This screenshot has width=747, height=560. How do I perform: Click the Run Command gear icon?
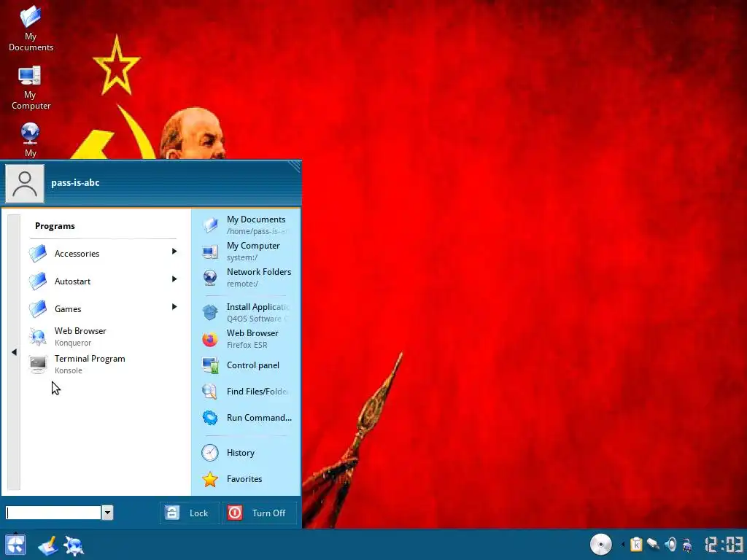[209, 418]
